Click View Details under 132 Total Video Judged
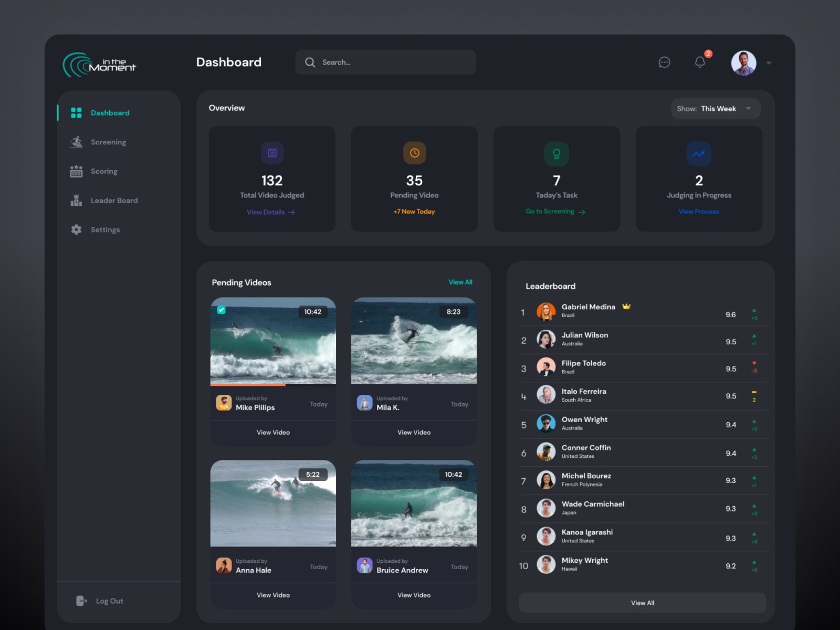This screenshot has height=630, width=840. [x=271, y=212]
